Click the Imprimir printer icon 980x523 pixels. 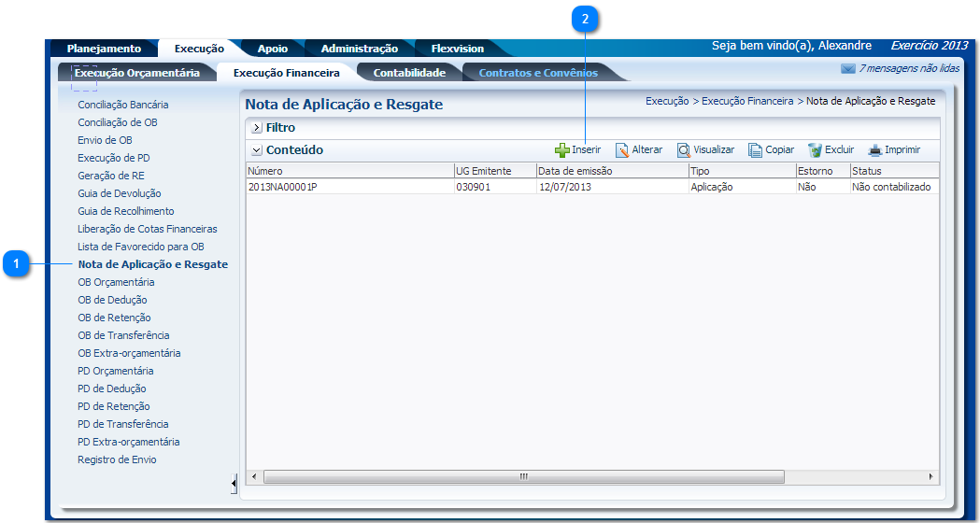tap(874, 150)
